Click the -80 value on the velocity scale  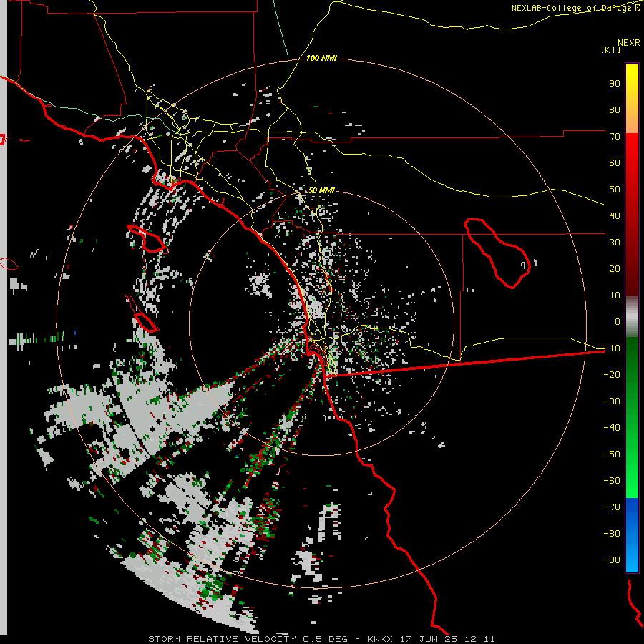[x=612, y=534]
